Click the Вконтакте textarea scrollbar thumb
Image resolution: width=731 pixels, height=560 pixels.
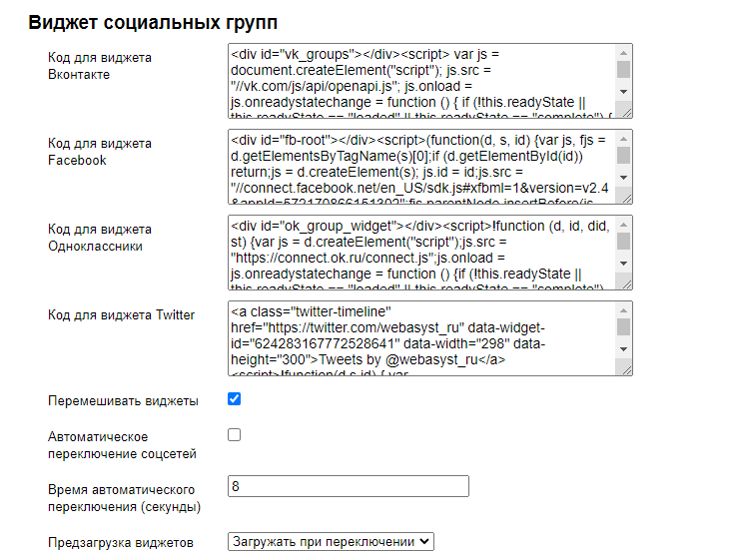(623, 68)
